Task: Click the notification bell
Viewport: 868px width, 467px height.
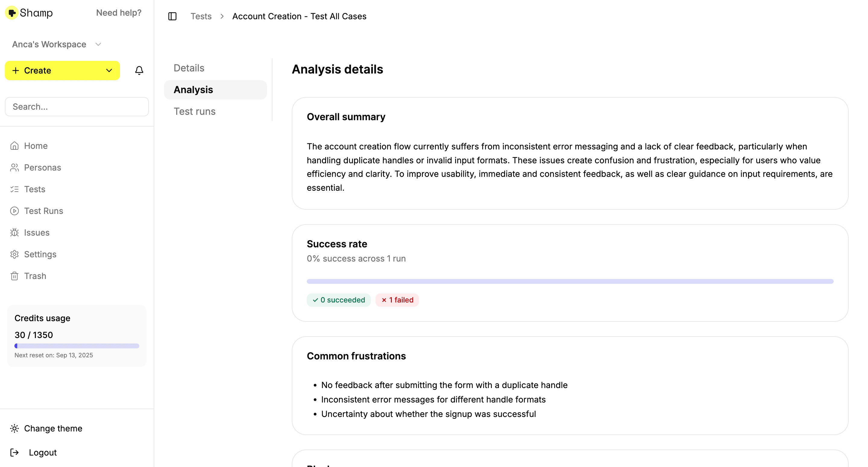Action: (139, 71)
